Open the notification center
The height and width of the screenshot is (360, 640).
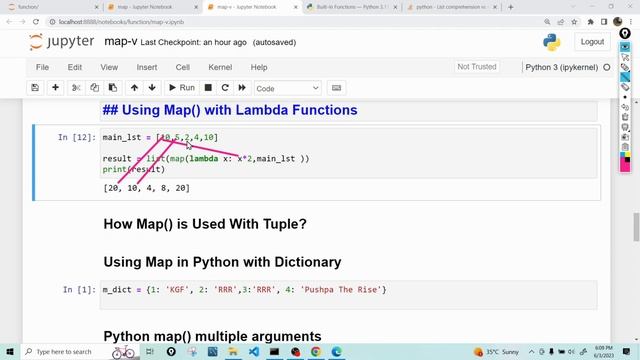pos(626,352)
